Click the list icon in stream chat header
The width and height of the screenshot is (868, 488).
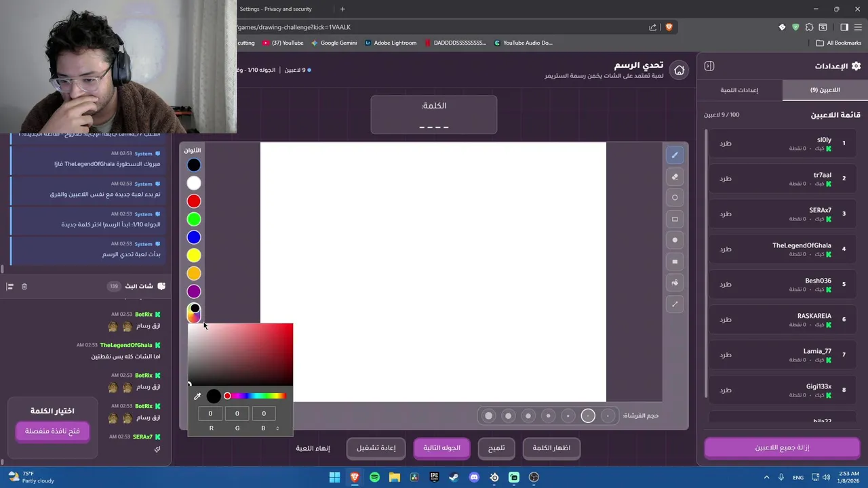(9, 287)
